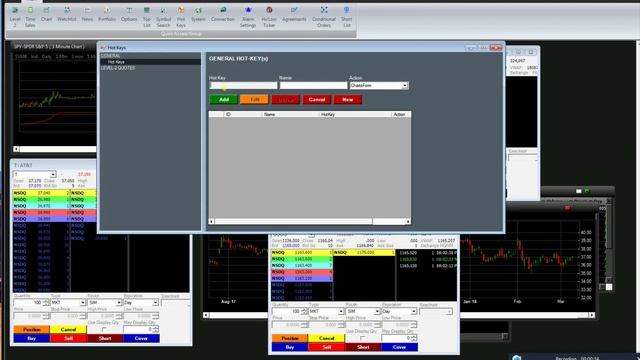Select Hot Keys item under GENERAL
The width and height of the screenshot is (640, 360).
click(x=116, y=62)
